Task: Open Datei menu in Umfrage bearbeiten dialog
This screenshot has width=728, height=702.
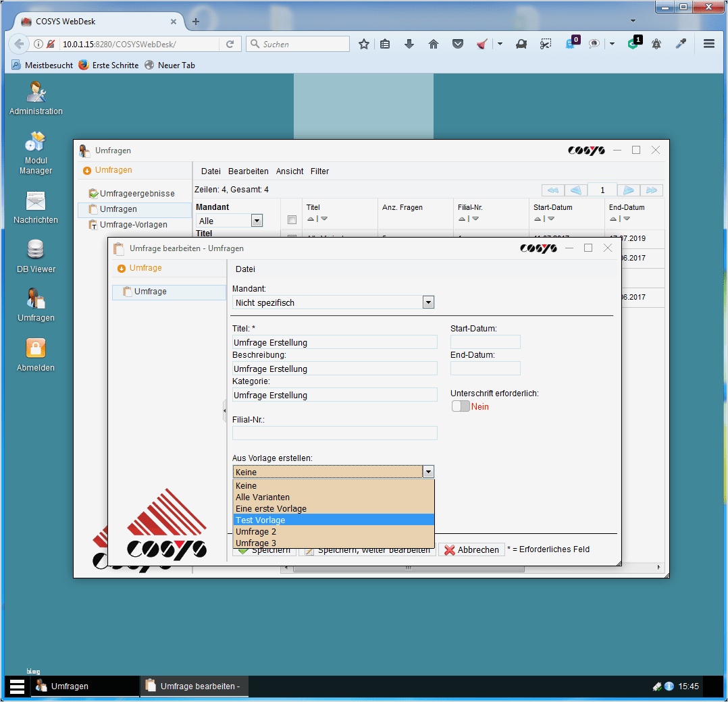Action: [x=245, y=269]
